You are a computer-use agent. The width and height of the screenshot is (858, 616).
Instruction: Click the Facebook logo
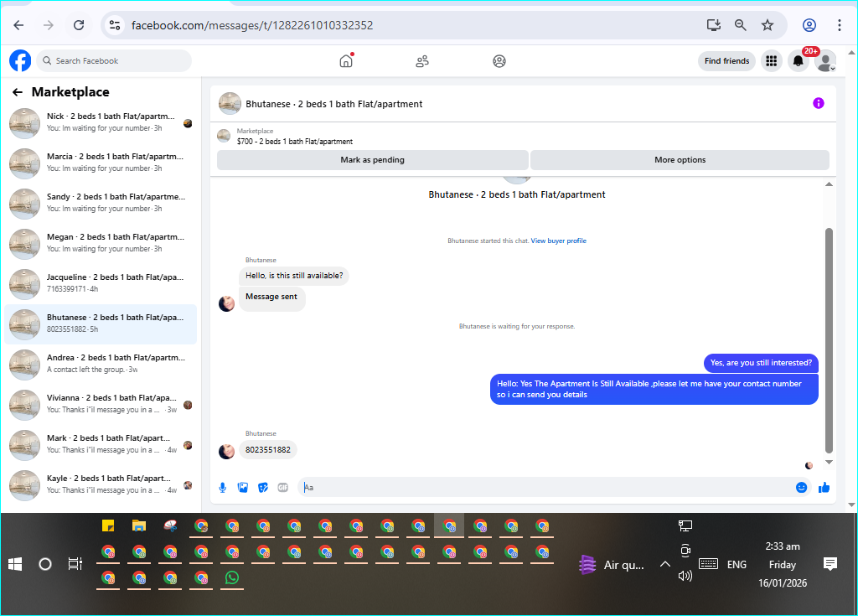point(20,61)
